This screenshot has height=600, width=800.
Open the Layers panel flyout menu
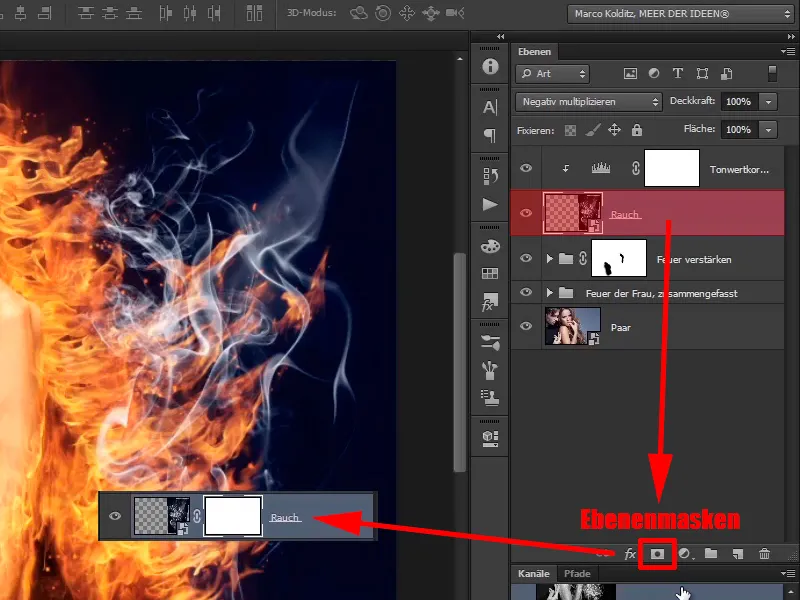788,52
